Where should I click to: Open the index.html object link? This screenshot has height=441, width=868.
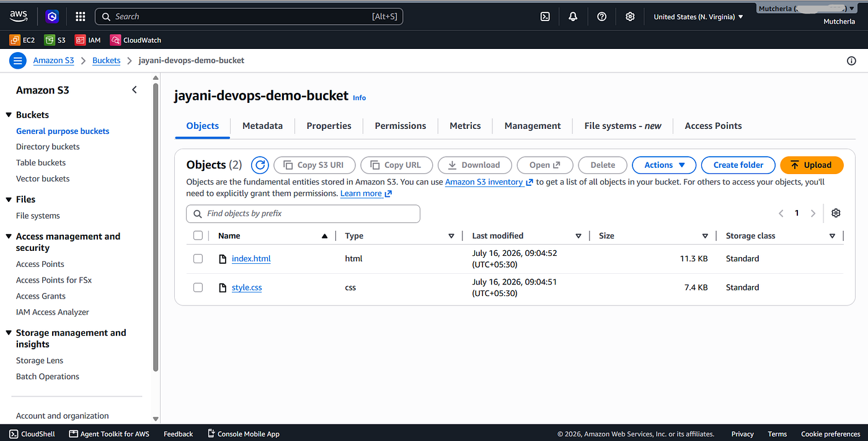tap(251, 259)
